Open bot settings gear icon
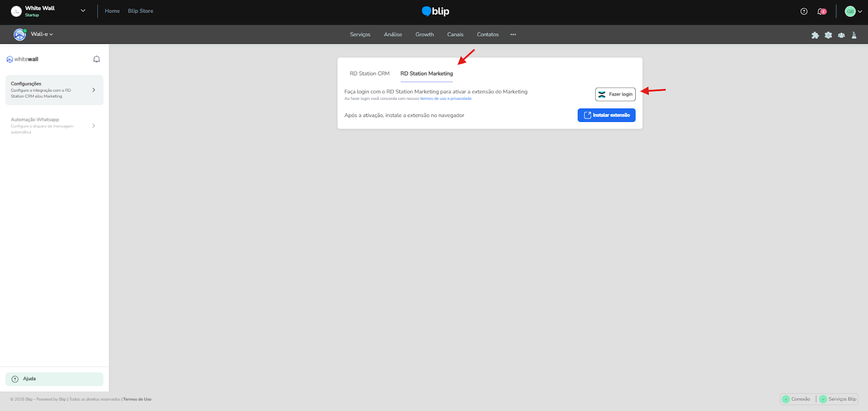The height and width of the screenshot is (411, 868). [828, 35]
